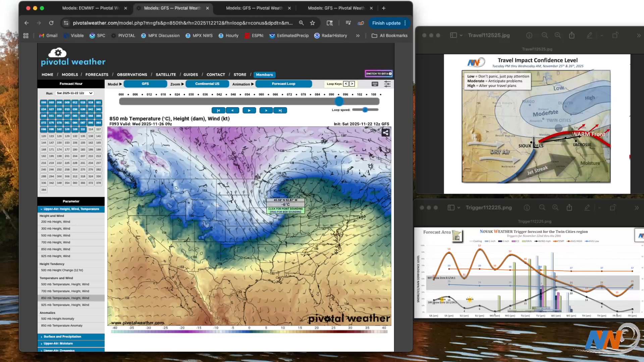Adjust the loop speed slider
The height and width of the screenshot is (362, 644).
pyautogui.click(x=365, y=110)
